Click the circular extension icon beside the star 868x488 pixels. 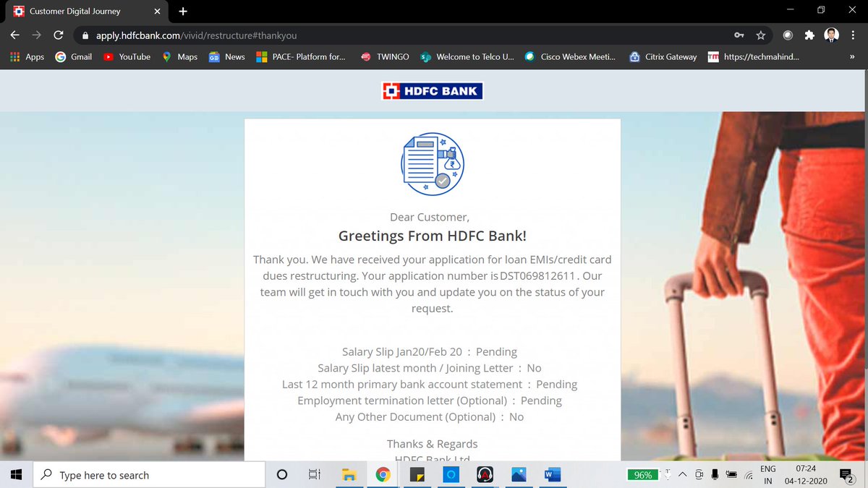click(788, 35)
